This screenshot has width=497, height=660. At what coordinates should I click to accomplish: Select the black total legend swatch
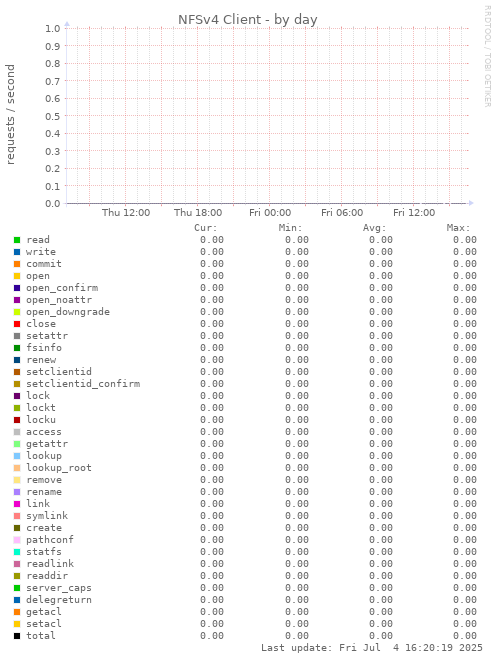point(17,636)
